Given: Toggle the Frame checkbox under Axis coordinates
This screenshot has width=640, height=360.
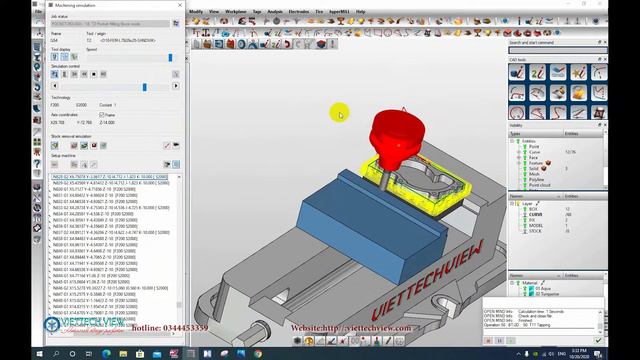Looking at the screenshot, I should [102, 115].
